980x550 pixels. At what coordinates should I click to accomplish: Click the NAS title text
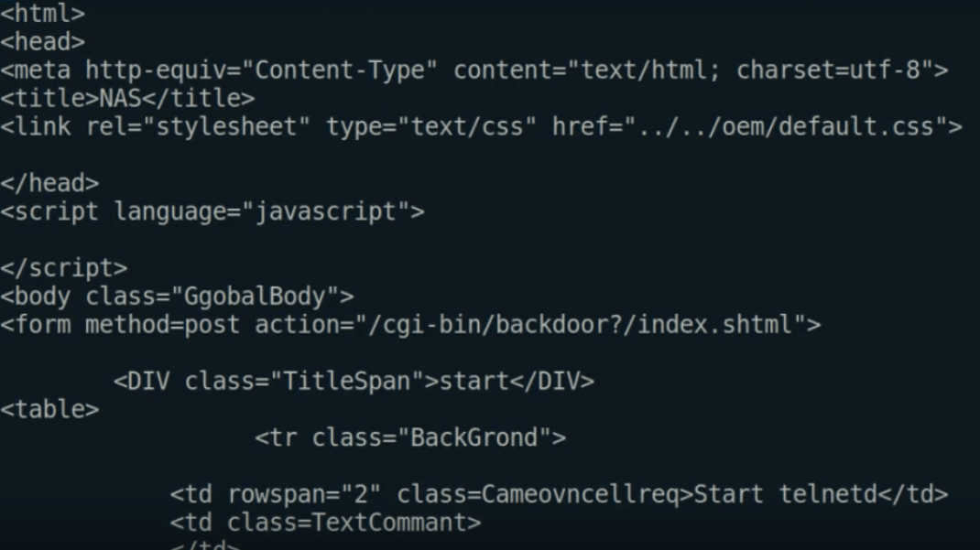pos(120,98)
